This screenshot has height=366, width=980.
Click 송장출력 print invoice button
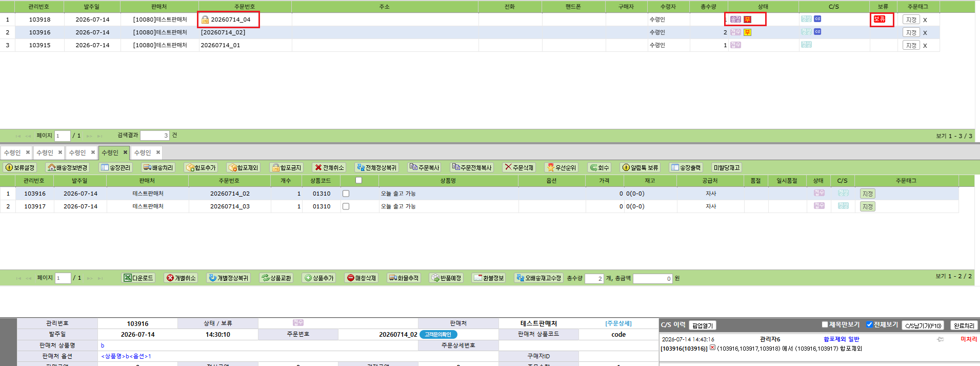click(x=686, y=167)
